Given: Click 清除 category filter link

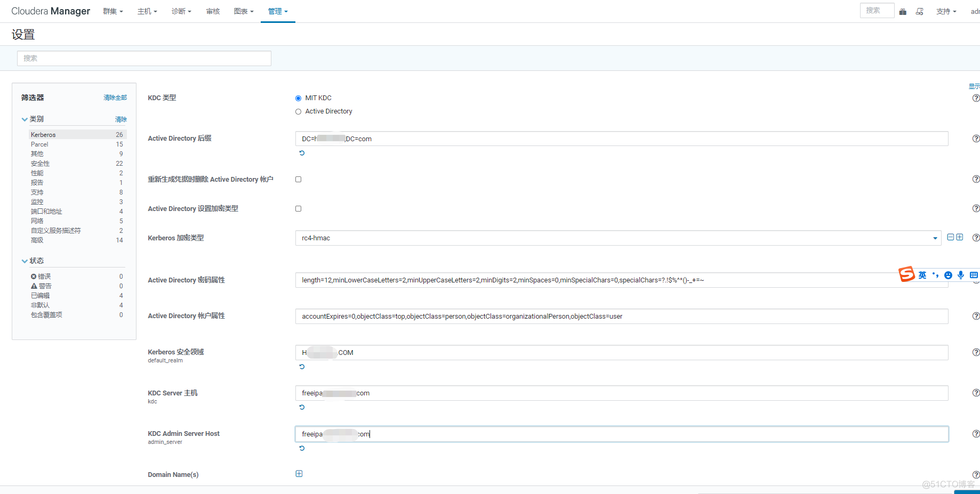Looking at the screenshot, I should point(121,119).
